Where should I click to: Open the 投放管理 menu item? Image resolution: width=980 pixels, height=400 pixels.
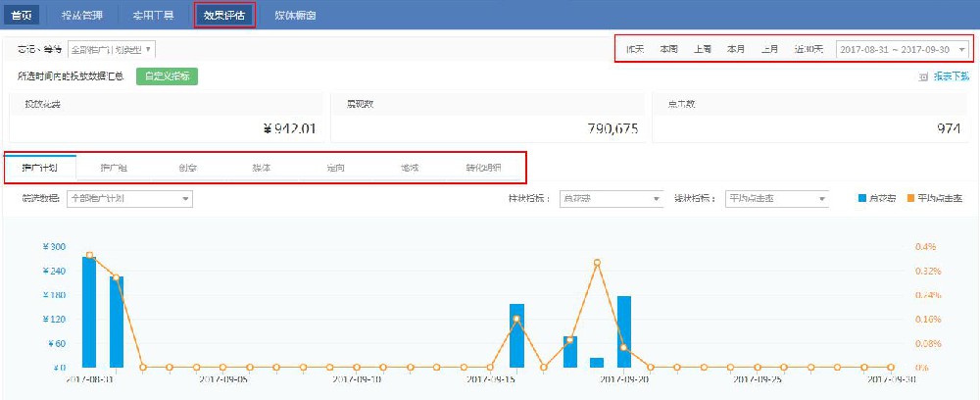point(80,15)
